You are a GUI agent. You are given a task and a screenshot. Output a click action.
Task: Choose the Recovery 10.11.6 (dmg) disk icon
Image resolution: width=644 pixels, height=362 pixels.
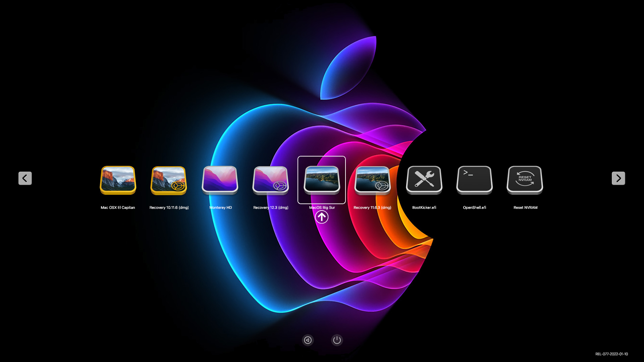[x=169, y=180]
